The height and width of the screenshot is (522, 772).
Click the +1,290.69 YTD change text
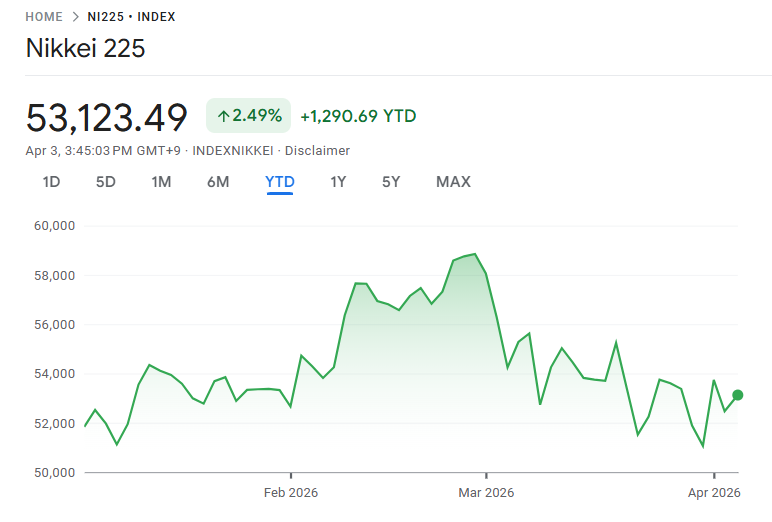(358, 116)
